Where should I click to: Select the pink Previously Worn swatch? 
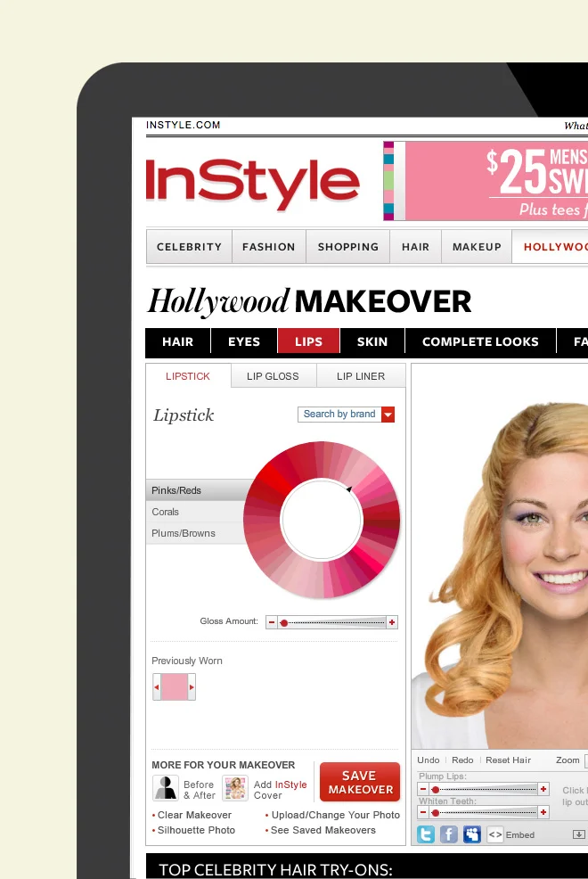pos(174,686)
